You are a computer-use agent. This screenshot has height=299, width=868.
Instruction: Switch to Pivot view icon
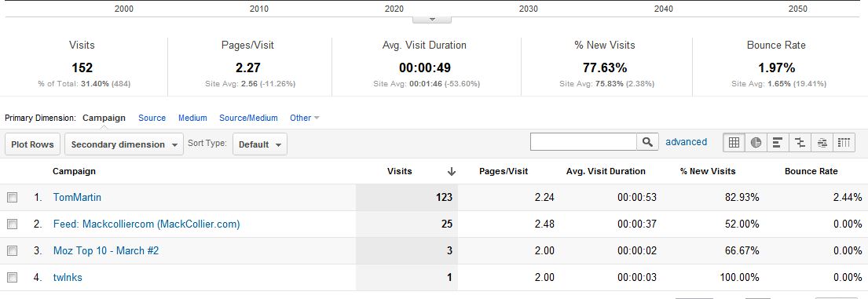click(844, 143)
